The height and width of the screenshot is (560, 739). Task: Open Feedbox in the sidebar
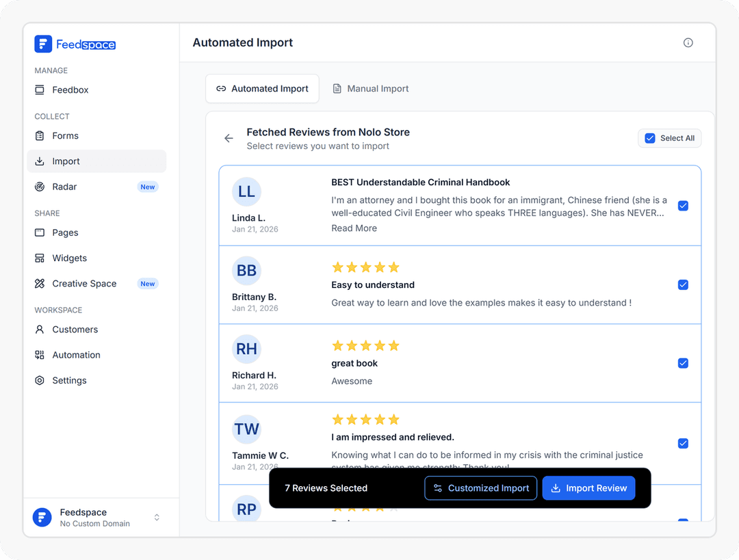click(96, 90)
